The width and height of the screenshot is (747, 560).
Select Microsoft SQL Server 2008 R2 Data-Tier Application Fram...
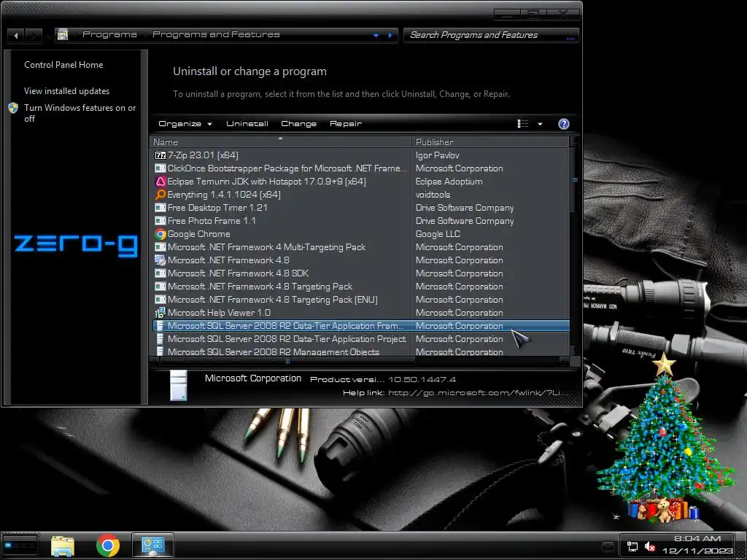click(360, 326)
